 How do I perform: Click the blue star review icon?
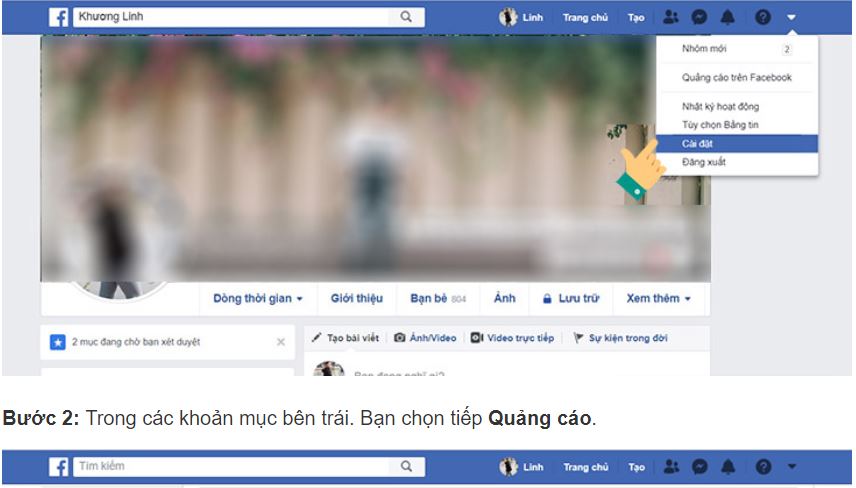[x=58, y=342]
